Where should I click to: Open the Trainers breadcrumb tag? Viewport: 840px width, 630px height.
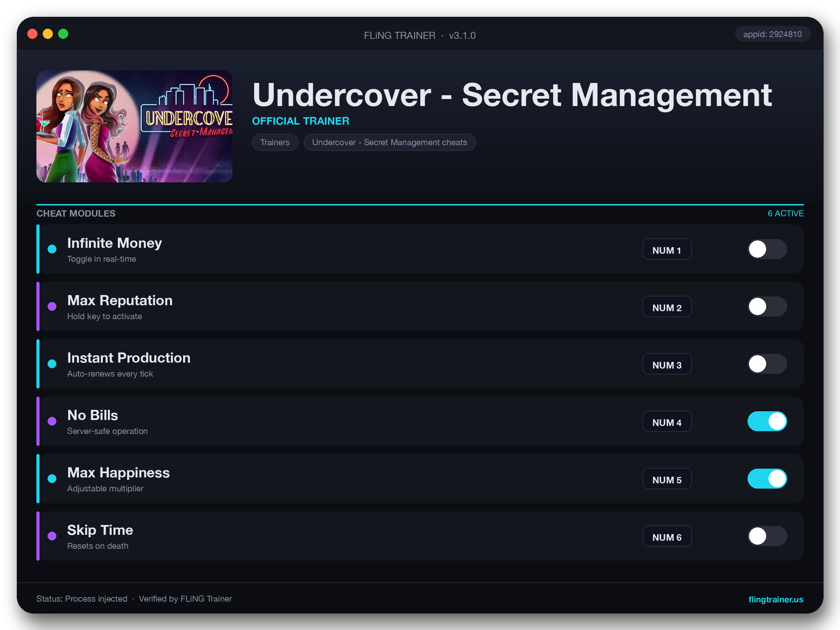click(275, 142)
